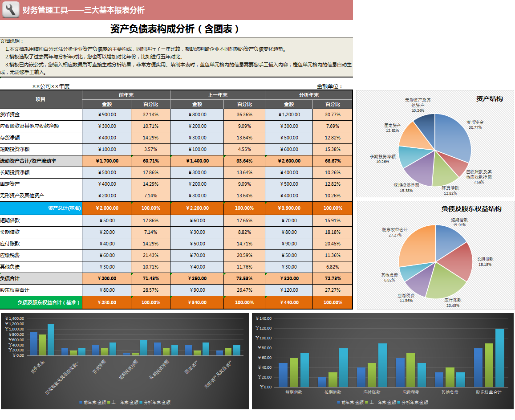Click the 其他负债 row label
This screenshot has width=515, height=420.
(41, 267)
